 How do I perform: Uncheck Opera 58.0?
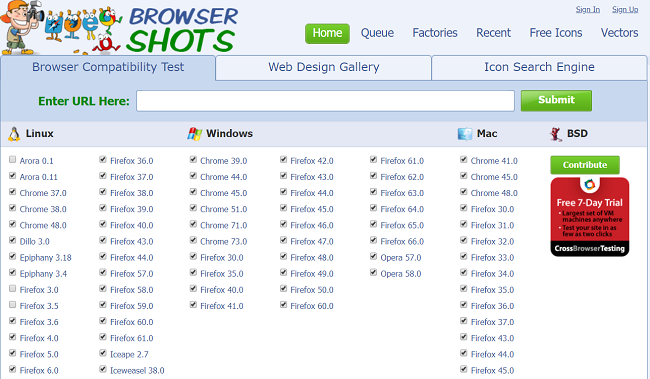pos(374,273)
